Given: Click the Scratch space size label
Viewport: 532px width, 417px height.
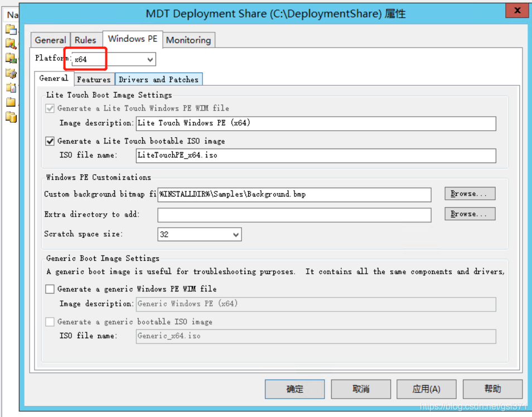Looking at the screenshot, I should click(x=84, y=234).
